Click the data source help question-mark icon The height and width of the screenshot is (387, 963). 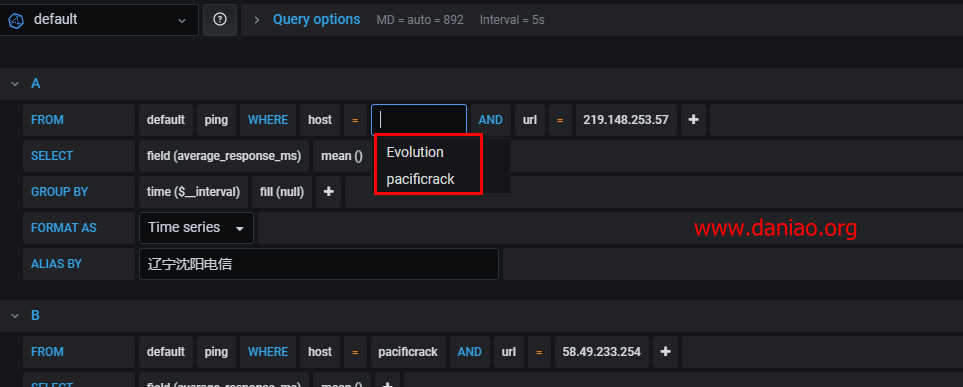coord(220,20)
